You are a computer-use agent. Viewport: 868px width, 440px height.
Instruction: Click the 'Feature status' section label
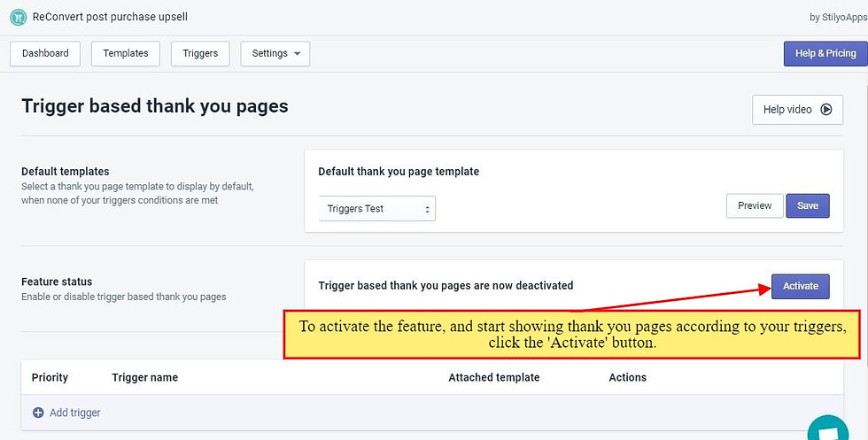(x=57, y=282)
